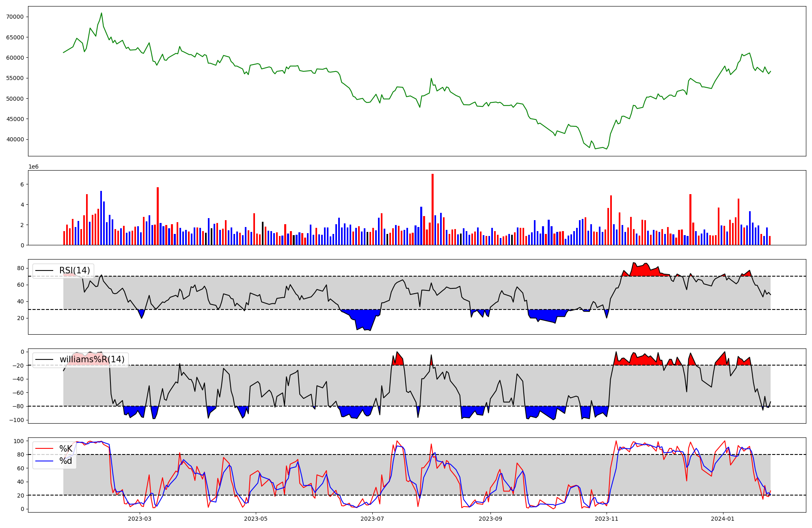Image resolution: width=812 pixels, height=528 pixels.
Task: Click the Williams axis tick label −100
Action: (x=16, y=420)
